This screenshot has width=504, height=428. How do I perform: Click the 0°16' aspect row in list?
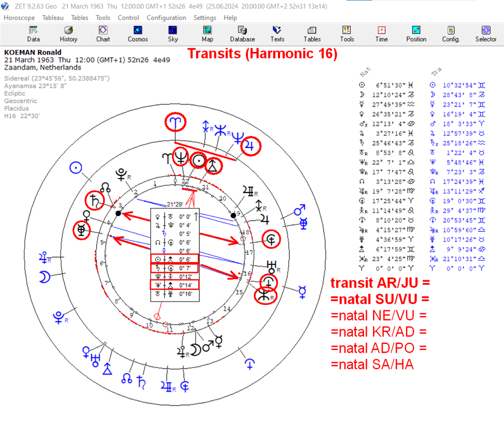[x=175, y=294]
